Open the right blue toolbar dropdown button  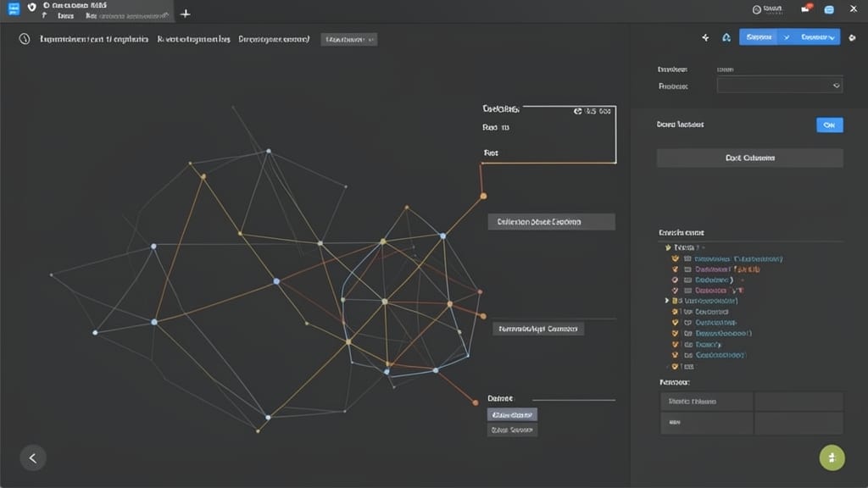coord(817,37)
